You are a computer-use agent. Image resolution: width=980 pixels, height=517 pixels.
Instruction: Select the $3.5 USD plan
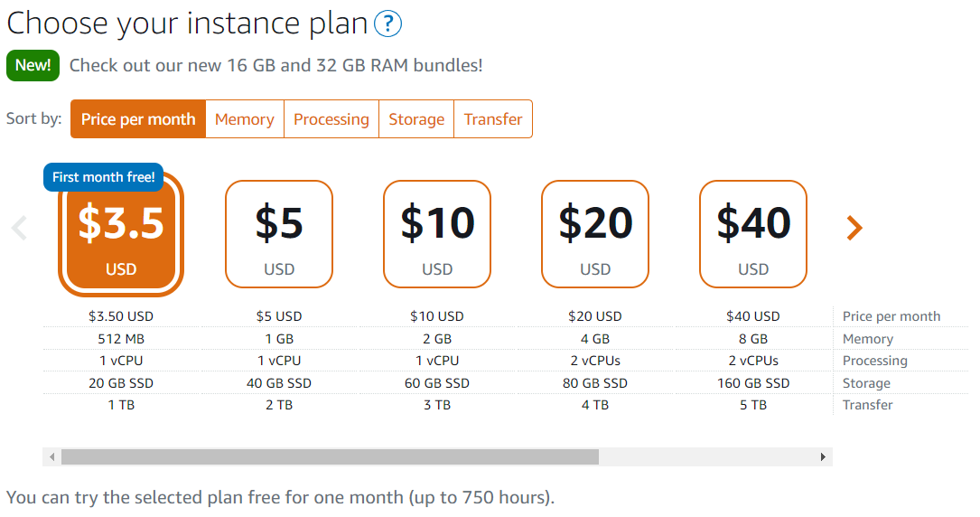coord(121,235)
